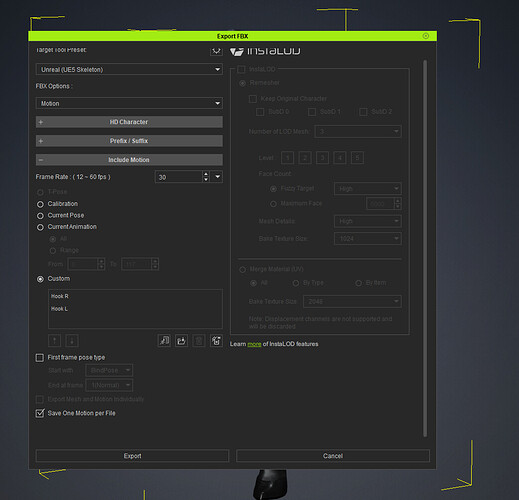Click the clear all motions icon
This screenshot has width=519, height=500.
(x=216, y=341)
